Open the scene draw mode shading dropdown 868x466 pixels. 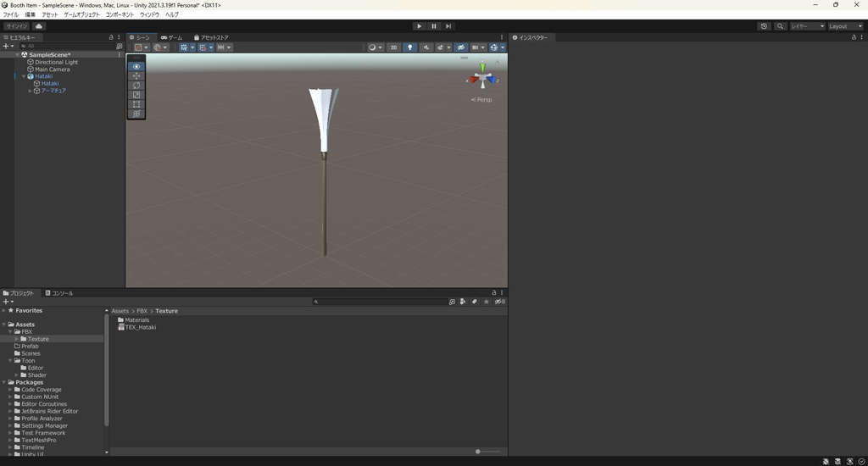(375, 47)
